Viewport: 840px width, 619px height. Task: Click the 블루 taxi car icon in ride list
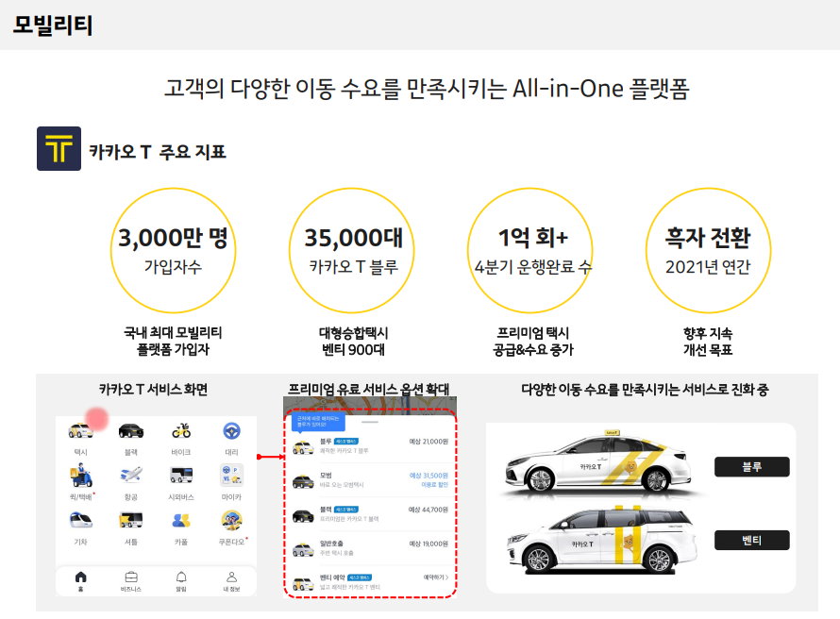pos(303,447)
